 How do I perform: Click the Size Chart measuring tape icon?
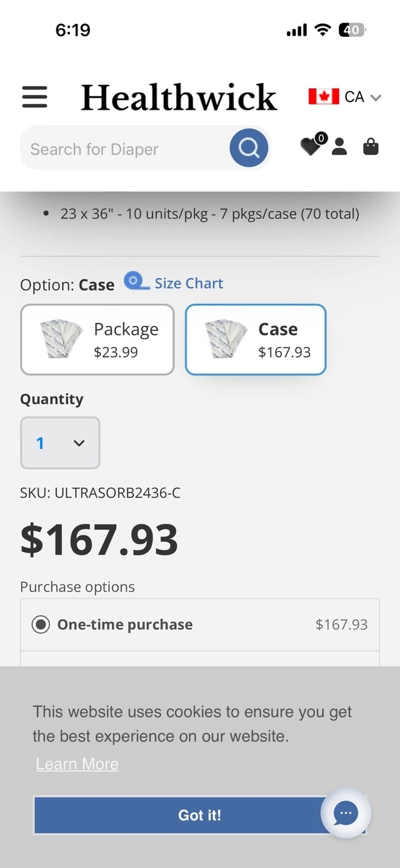[136, 282]
